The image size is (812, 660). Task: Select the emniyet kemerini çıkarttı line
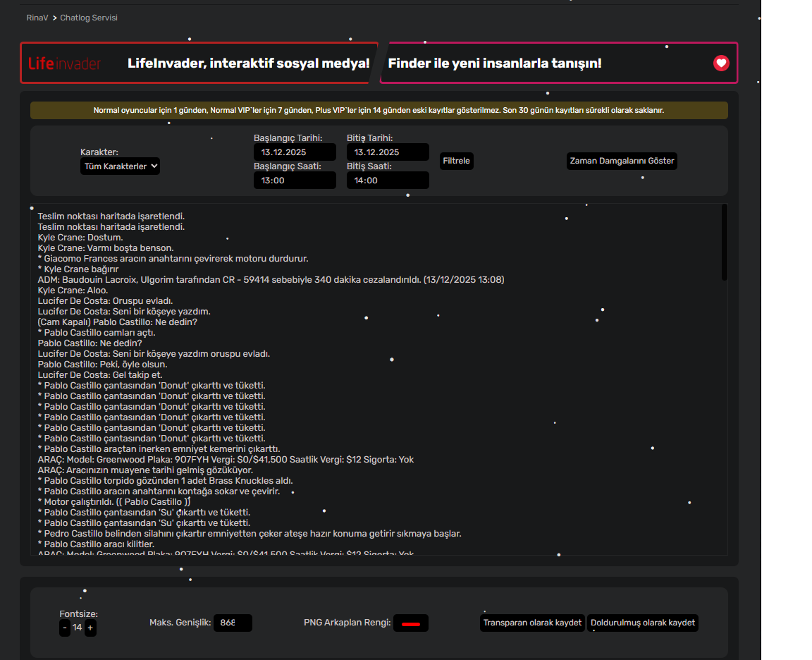pos(159,449)
